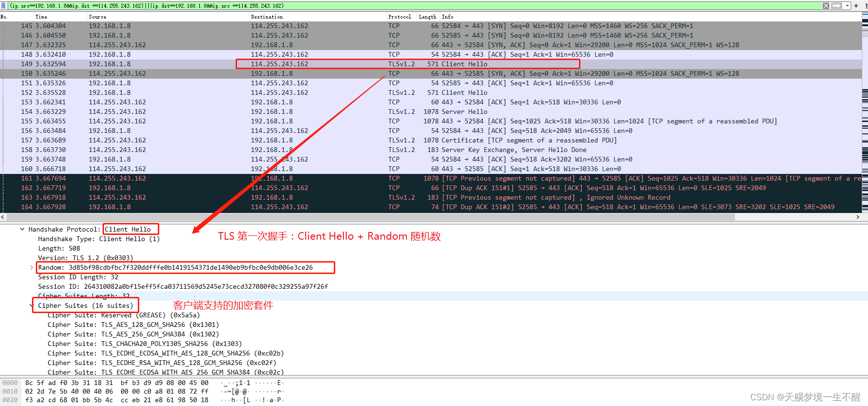Select packet 155 reassembled PDU segment row
Image resolution: width=868 pixels, height=406 pixels.
(431, 121)
